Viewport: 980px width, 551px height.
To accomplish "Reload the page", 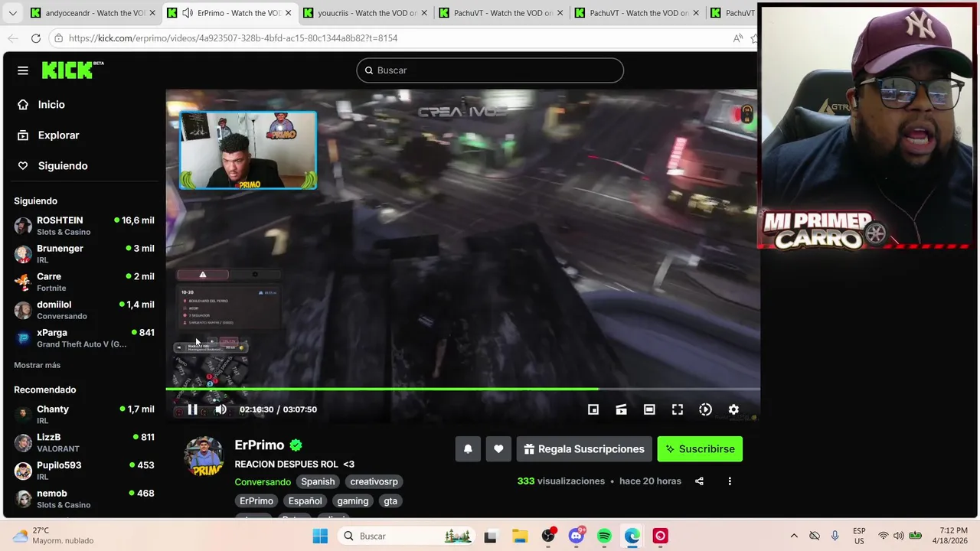I will coord(36,38).
